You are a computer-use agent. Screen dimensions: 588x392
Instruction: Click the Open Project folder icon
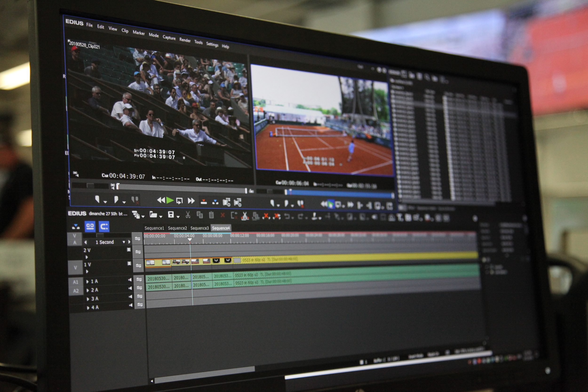153,214
